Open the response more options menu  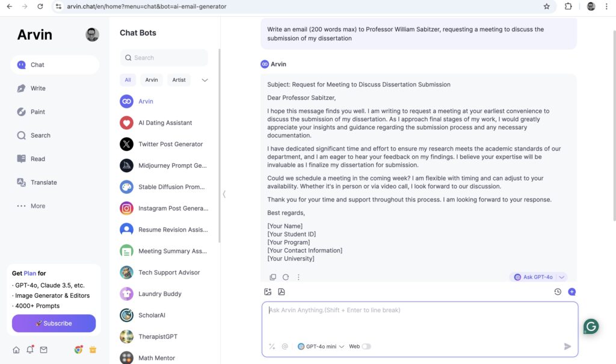click(x=298, y=277)
